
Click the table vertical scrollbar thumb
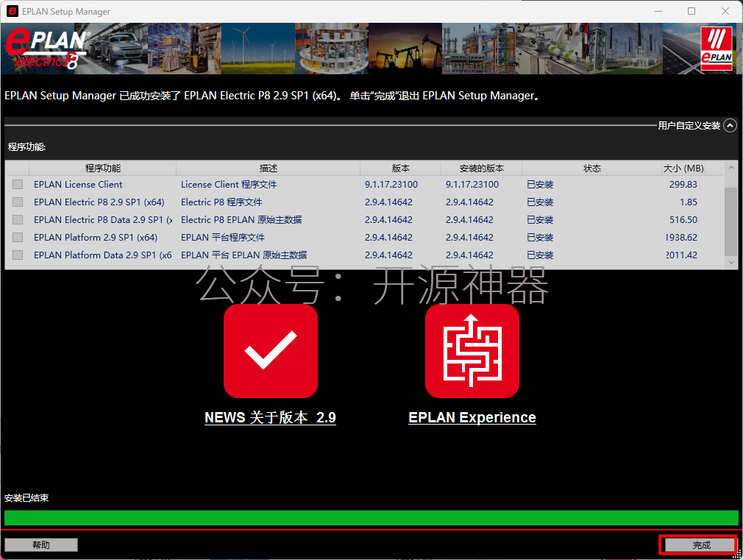pos(730,222)
